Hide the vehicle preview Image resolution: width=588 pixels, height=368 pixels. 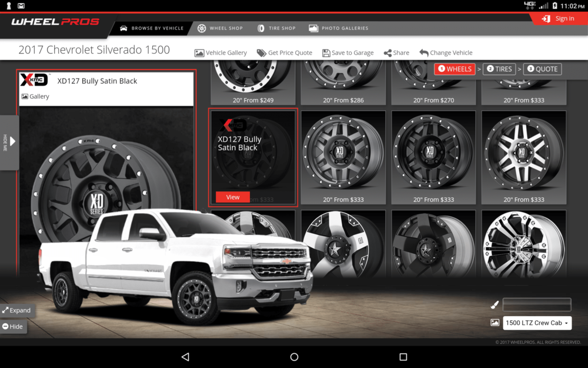coord(12,327)
